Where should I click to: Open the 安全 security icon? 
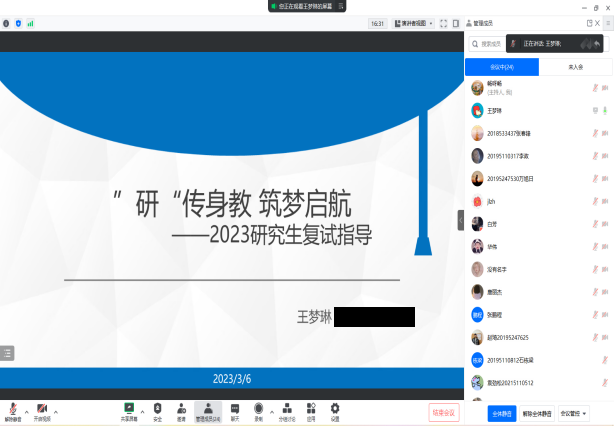157,408
